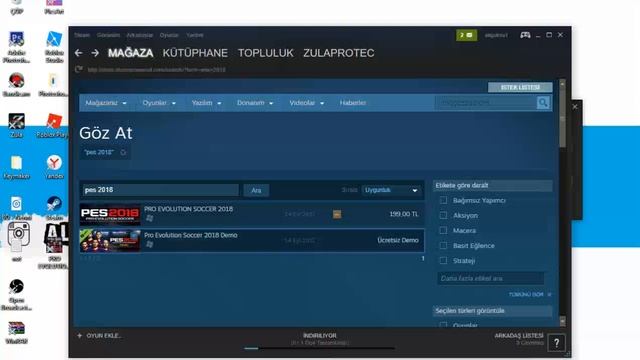Remove the "pes 2018" search tag
Image resolution: width=640 pixels, height=360 pixels.
[123, 152]
